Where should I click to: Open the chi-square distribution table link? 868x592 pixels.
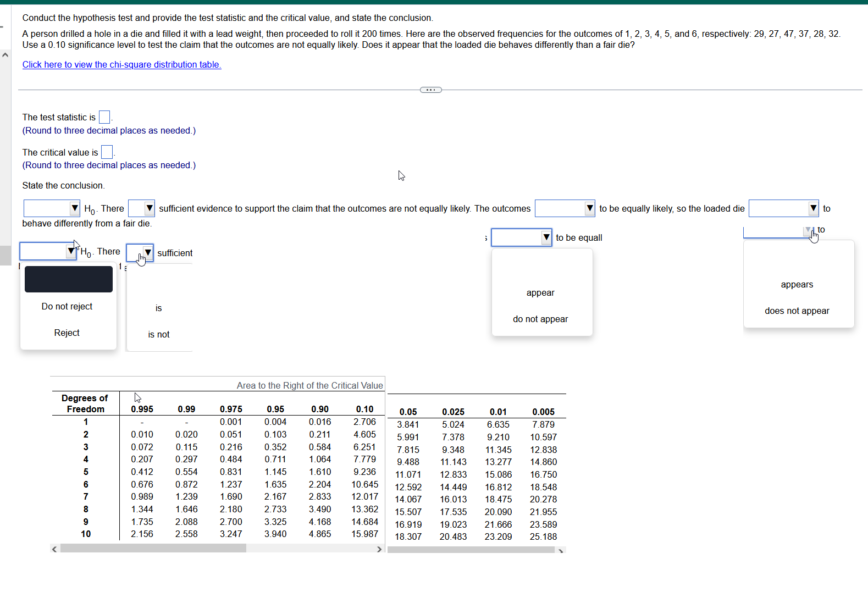[x=121, y=64]
